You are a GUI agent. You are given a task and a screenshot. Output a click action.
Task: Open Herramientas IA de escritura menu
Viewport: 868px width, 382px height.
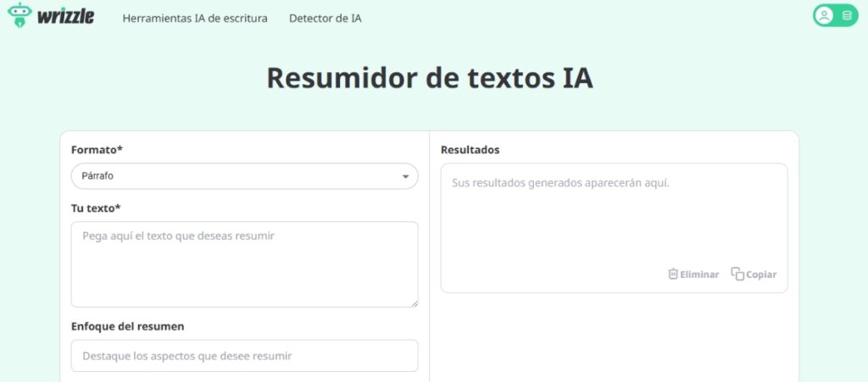point(195,19)
